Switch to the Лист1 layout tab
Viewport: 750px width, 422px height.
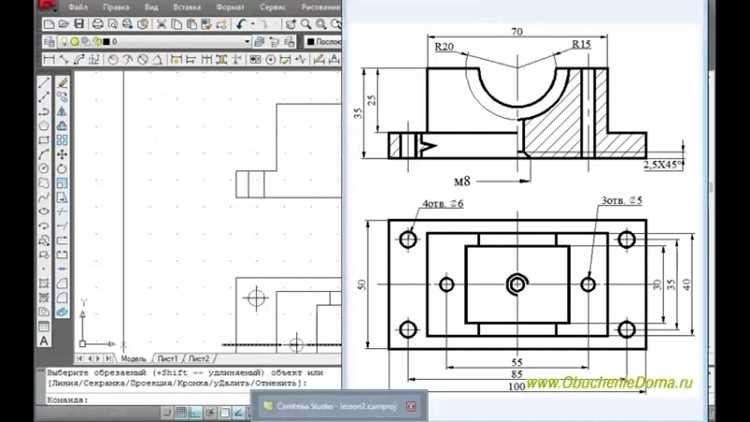167,358
